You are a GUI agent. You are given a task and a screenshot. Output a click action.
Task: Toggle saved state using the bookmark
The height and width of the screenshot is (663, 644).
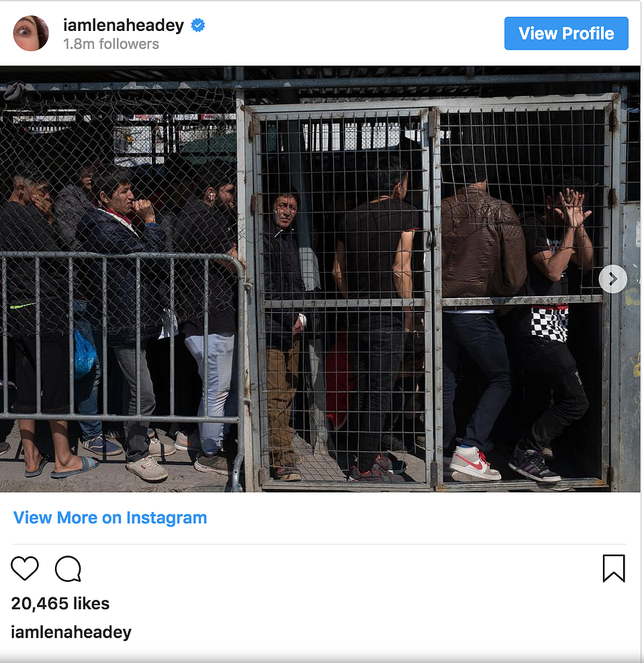[614, 568]
